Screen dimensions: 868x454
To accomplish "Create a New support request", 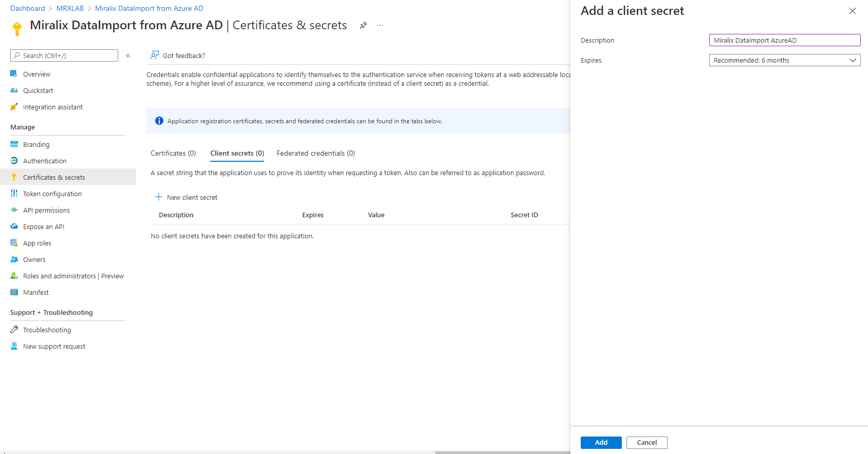I will [54, 346].
